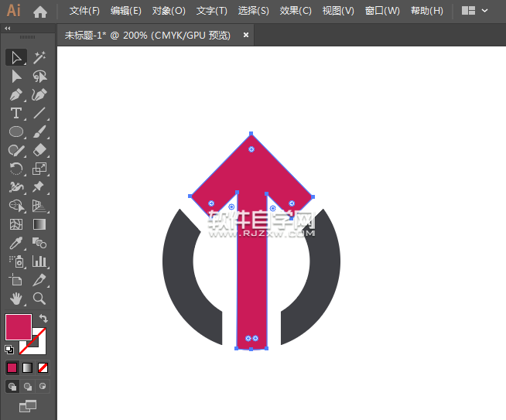Close the 未标题-1 document tab
Viewport: 506px width, 420px height.
[x=246, y=35]
